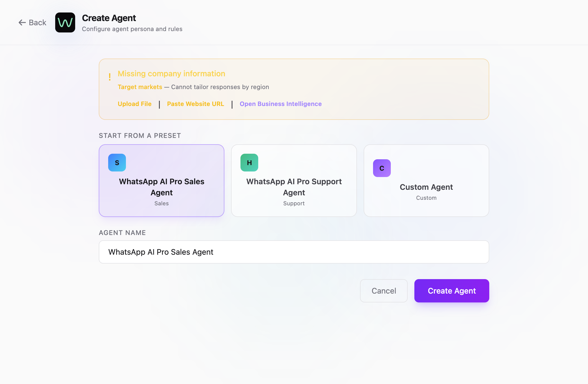Screen dimensions: 588x384
Task: Click the purple C custom icon
Action: coord(382,168)
